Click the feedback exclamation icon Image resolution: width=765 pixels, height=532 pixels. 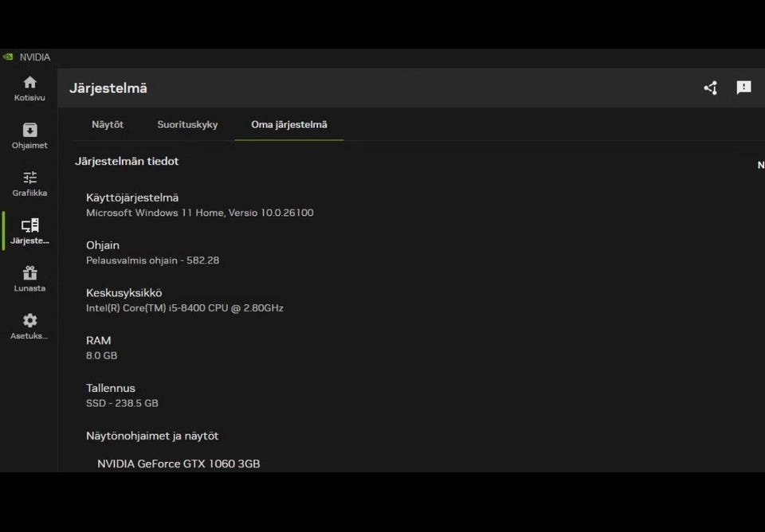743,88
